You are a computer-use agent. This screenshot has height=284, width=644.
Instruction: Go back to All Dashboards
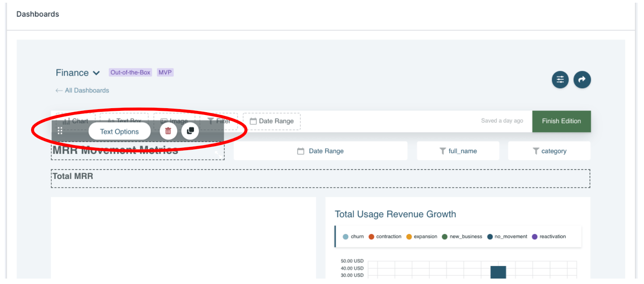tap(82, 91)
